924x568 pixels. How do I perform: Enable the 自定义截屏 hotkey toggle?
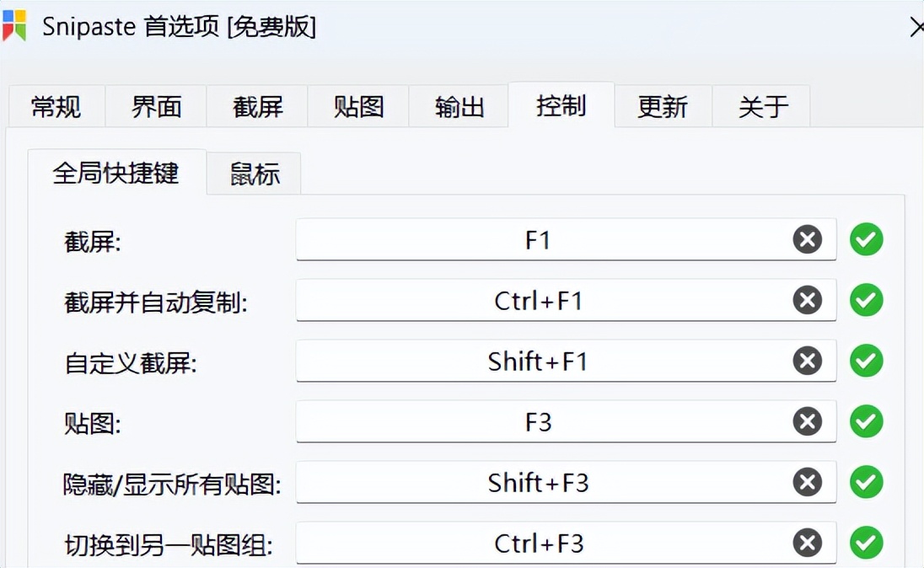[867, 361]
